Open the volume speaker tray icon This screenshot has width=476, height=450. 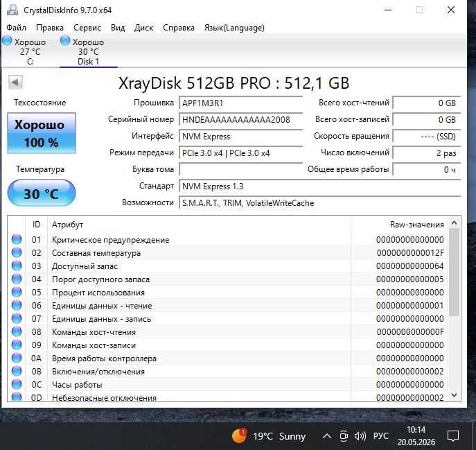tap(360, 436)
